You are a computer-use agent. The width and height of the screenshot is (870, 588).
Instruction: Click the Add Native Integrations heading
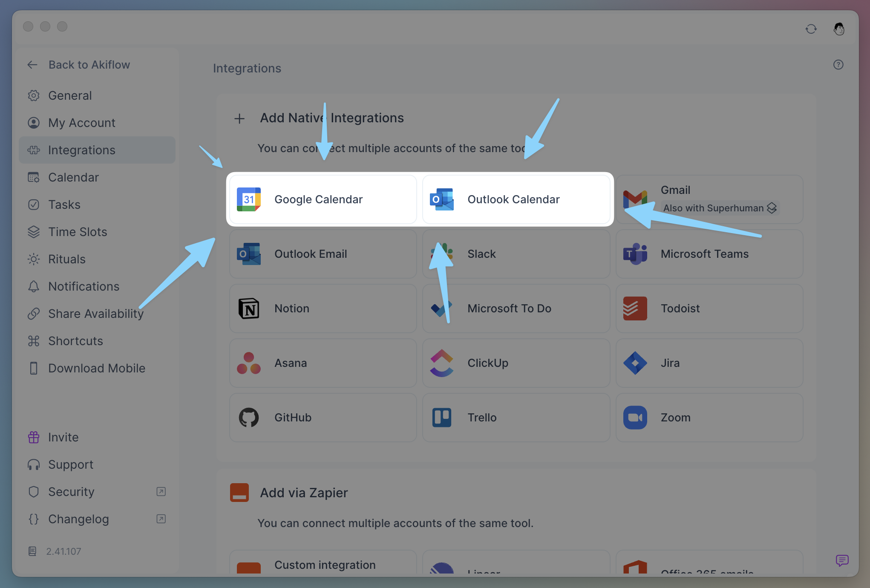(x=332, y=118)
